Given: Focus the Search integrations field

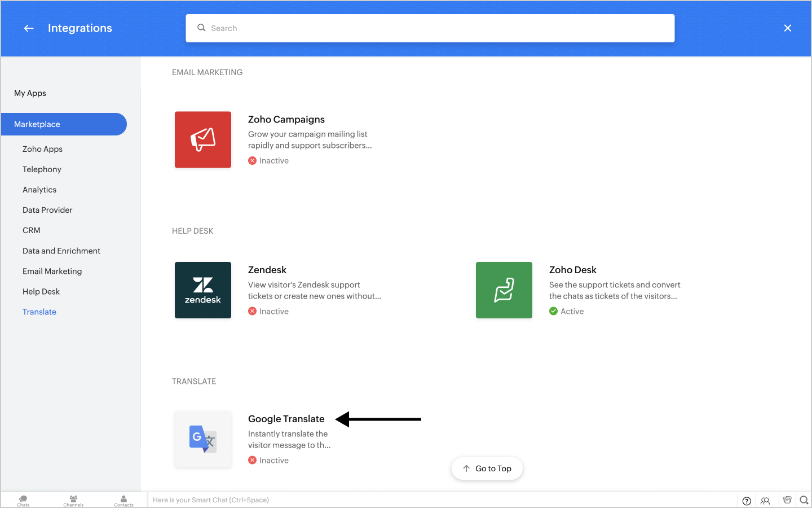Looking at the screenshot, I should pyautogui.click(x=430, y=28).
